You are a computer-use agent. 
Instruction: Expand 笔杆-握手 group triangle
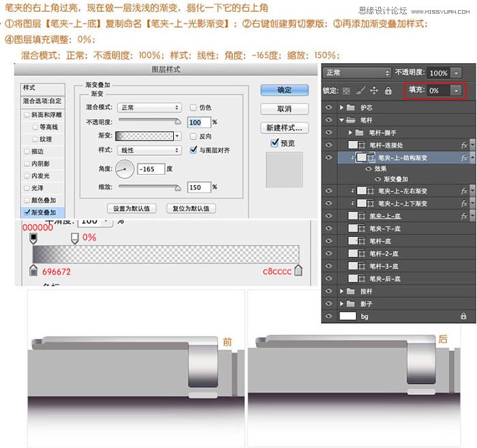(x=350, y=133)
